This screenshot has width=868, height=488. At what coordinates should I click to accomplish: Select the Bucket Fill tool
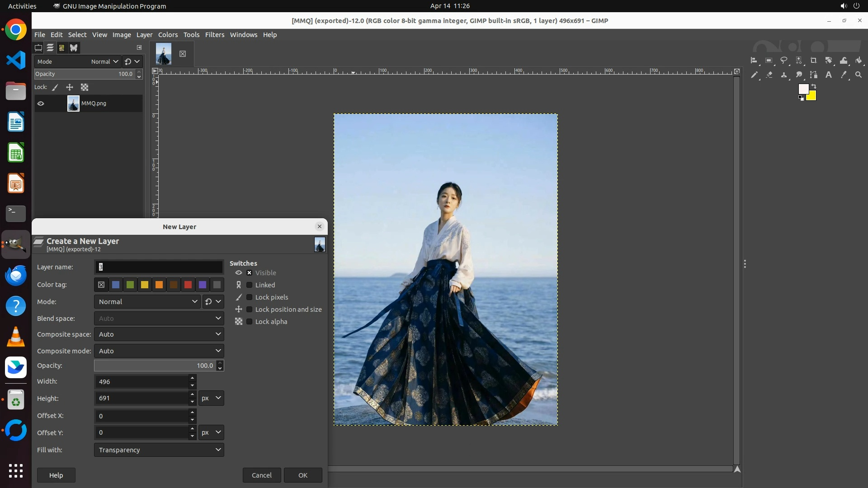point(859,61)
